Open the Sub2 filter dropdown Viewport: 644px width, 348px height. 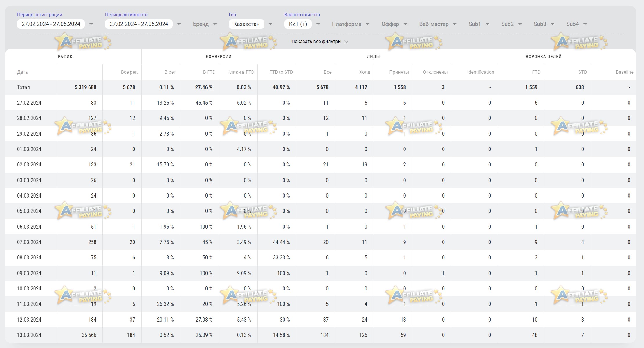click(511, 24)
